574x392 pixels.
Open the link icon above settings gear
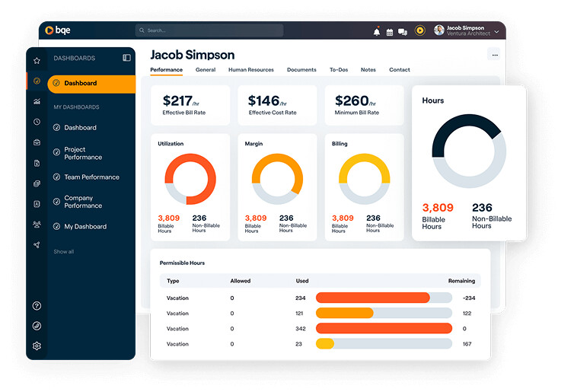[x=37, y=326]
